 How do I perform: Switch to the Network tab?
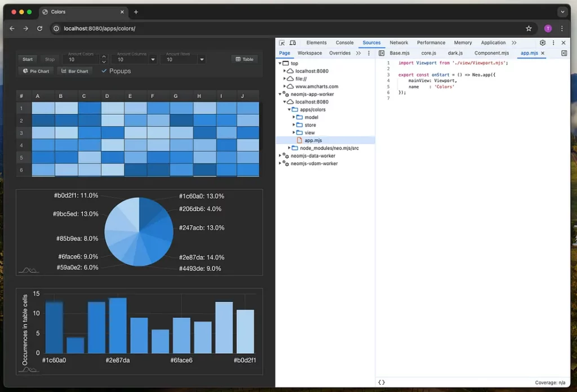pos(398,43)
